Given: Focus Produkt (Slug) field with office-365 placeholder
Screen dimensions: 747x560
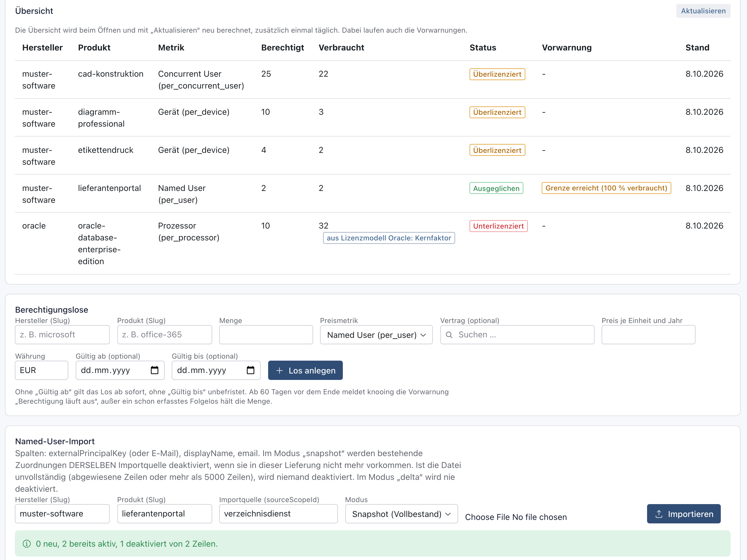Looking at the screenshot, I should 164,335.
